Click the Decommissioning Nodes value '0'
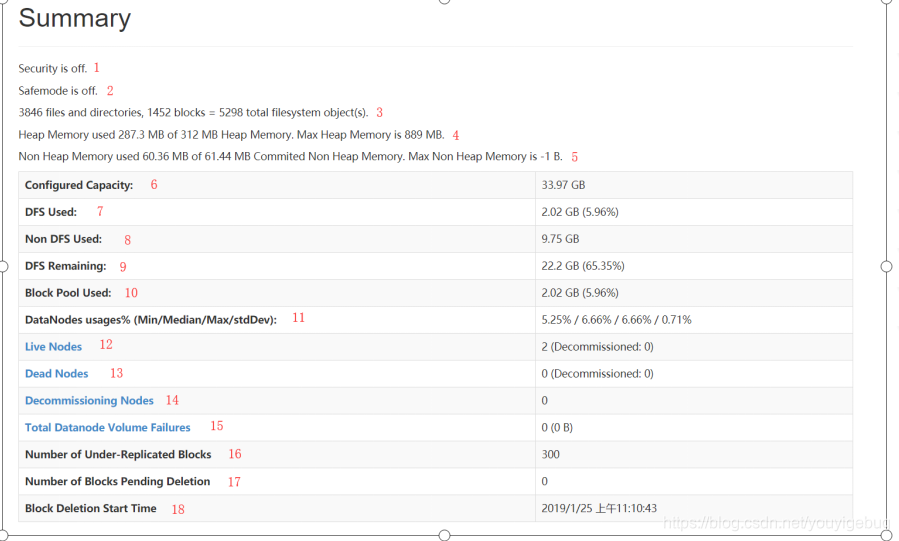899x541 pixels. [545, 401]
